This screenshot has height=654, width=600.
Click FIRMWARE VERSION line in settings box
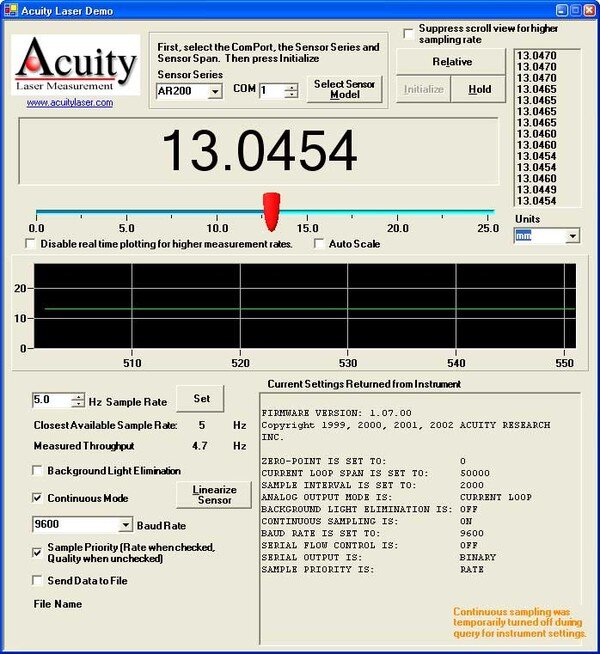pyautogui.click(x=336, y=413)
